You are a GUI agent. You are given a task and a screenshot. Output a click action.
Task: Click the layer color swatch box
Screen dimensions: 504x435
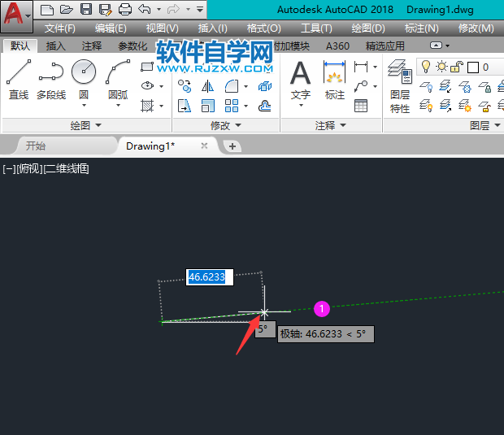click(473, 67)
